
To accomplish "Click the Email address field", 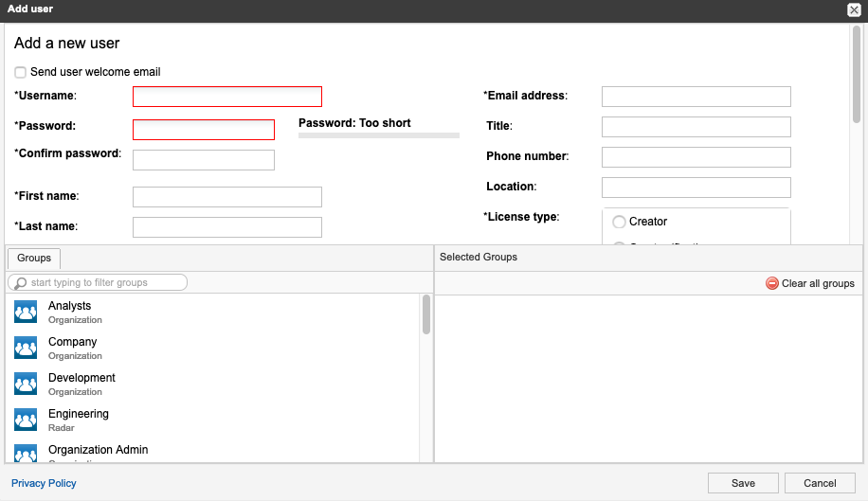I will point(696,97).
